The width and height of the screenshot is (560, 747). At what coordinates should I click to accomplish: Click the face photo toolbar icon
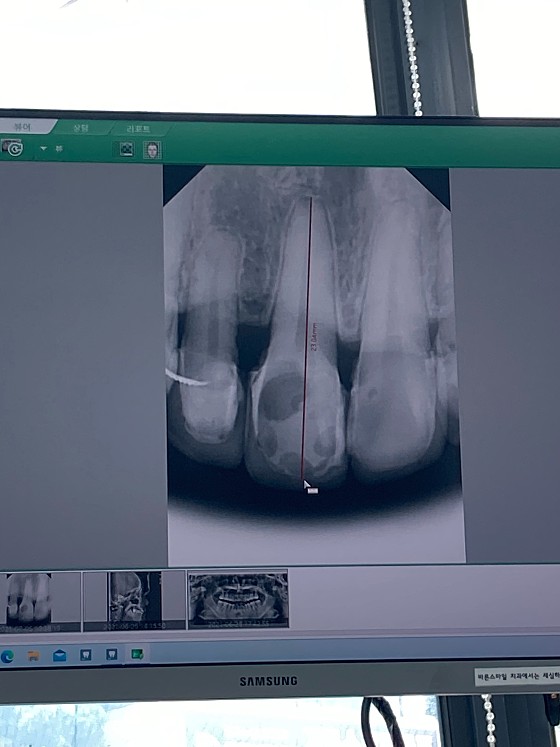tap(153, 150)
